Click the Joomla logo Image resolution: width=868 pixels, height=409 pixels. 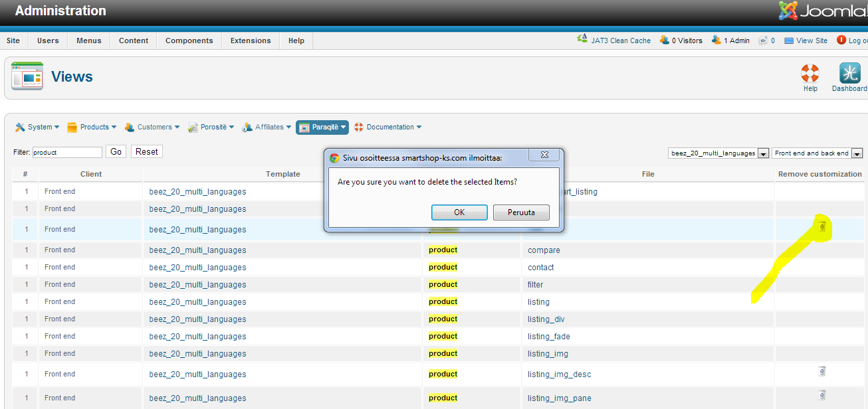pyautogui.click(x=823, y=11)
